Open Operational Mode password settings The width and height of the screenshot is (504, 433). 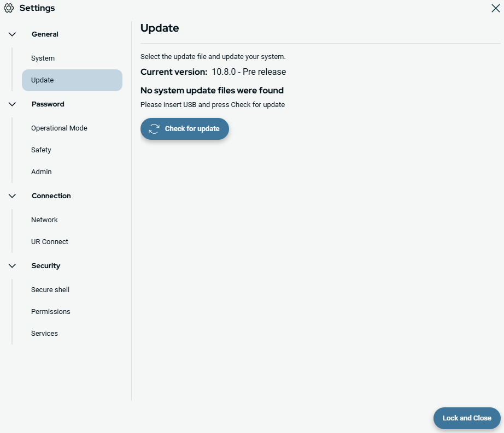point(59,128)
